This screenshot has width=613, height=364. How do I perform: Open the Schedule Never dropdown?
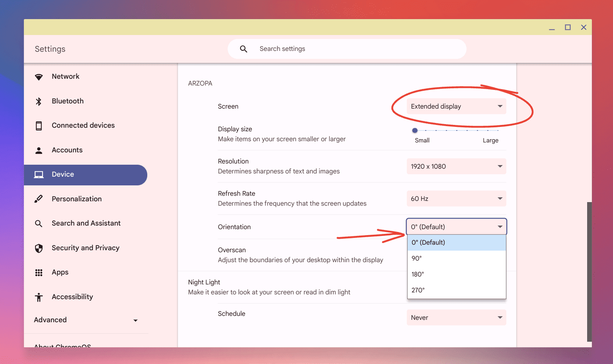point(456,317)
